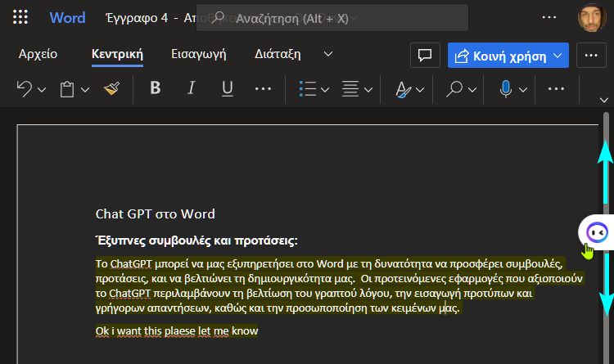Expand the styles dropdown arrow

[x=420, y=90]
